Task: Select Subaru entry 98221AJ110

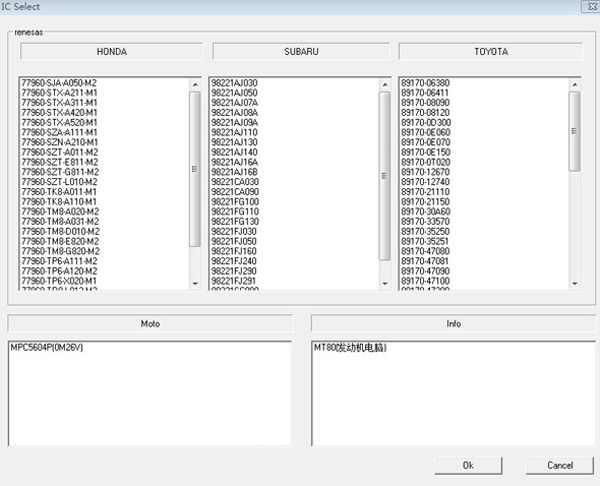Action: 234,132
